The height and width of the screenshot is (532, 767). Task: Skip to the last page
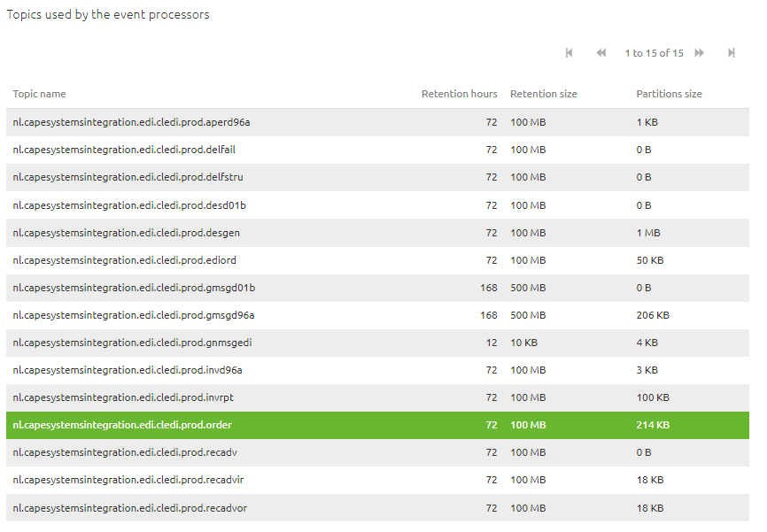click(x=732, y=53)
